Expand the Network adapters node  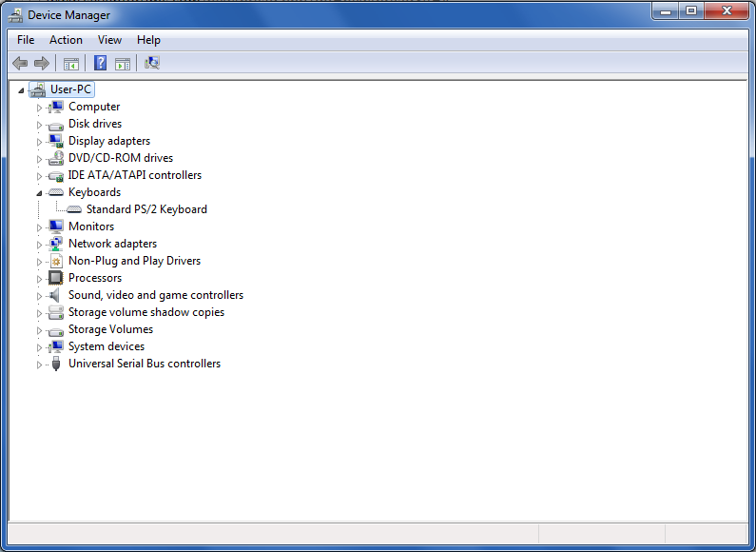click(39, 245)
